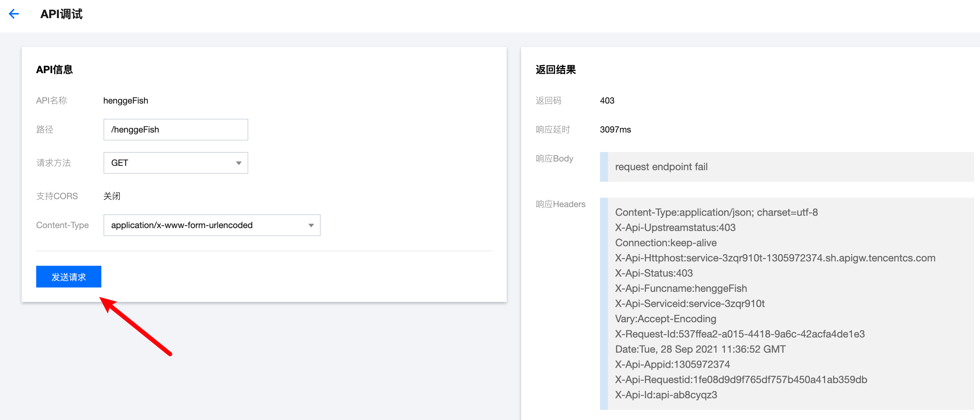Open the GET request method dropdown

point(176,163)
